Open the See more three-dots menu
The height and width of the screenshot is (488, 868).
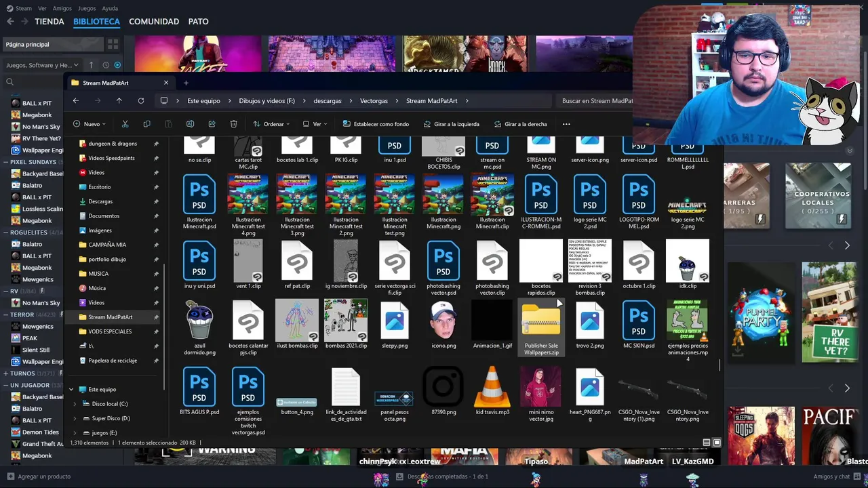click(566, 124)
